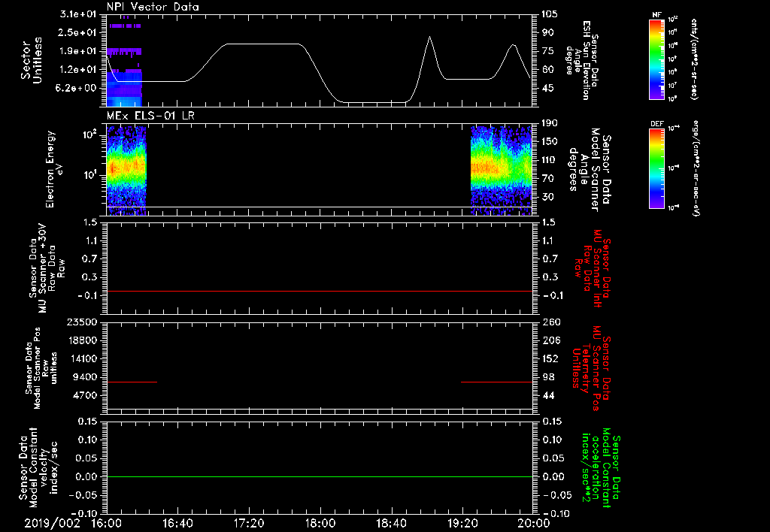Click the 'Sector Unitless' axis label
770x532 pixels.
[32, 60]
